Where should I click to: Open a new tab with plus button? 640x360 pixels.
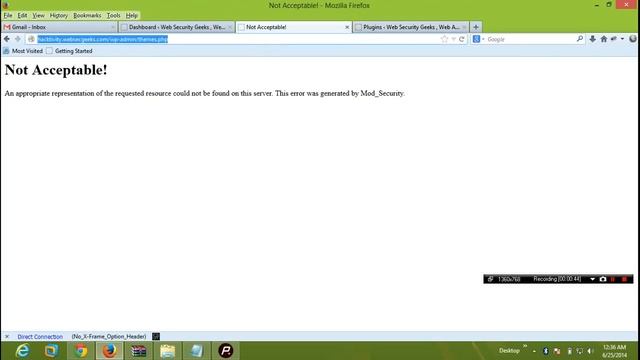tap(476, 27)
